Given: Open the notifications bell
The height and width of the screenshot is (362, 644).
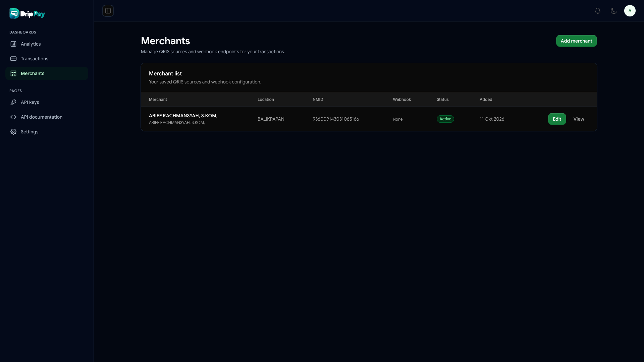Looking at the screenshot, I should click(598, 11).
